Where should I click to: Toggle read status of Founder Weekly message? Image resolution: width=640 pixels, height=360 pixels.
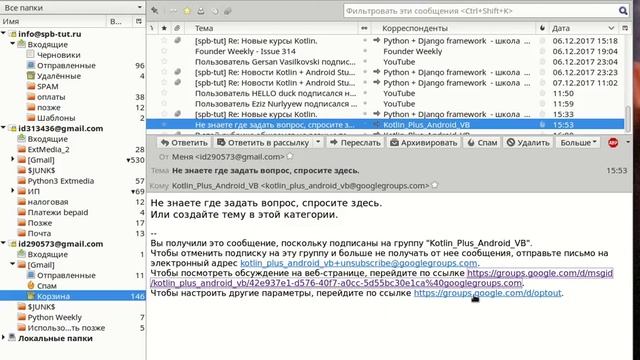(x=364, y=51)
